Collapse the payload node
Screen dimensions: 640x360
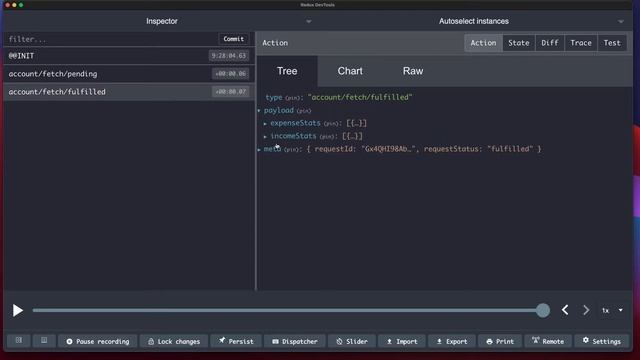[259, 111]
